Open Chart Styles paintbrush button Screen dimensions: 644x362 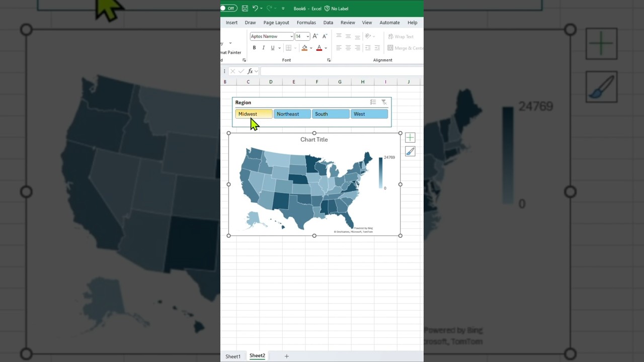pos(410,151)
